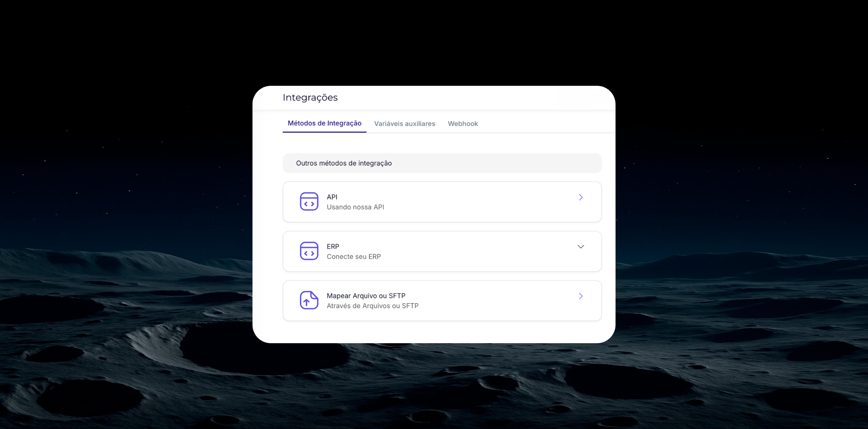This screenshot has width=868, height=429.
Task: Click the API title text
Action: point(332,197)
